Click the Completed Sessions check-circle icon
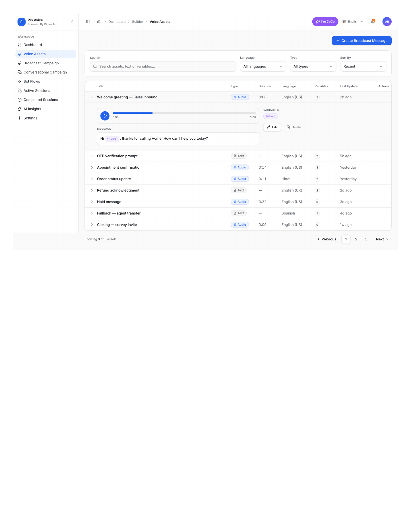 pyautogui.click(x=20, y=100)
